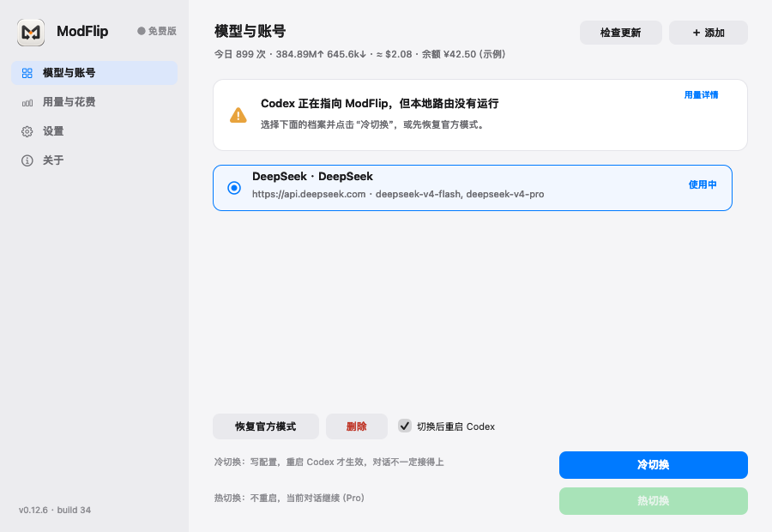Open the 设置 sidebar page
Image resolution: width=772 pixels, height=532 pixels.
coord(94,131)
